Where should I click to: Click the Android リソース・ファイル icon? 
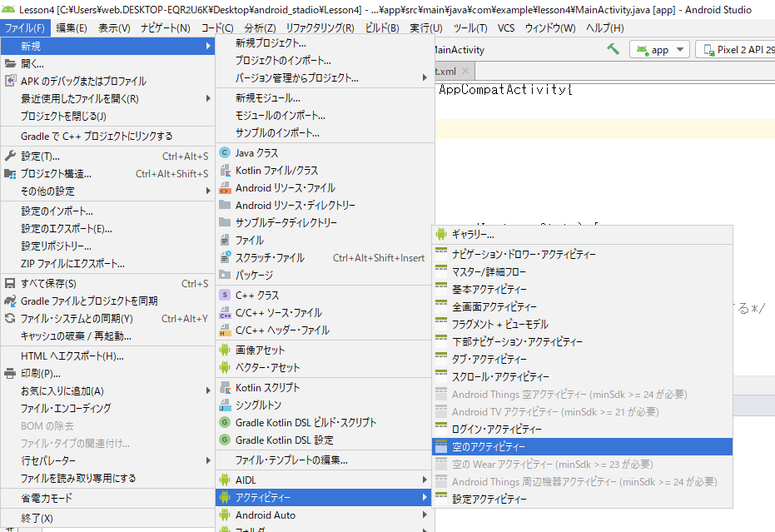pyautogui.click(x=225, y=188)
